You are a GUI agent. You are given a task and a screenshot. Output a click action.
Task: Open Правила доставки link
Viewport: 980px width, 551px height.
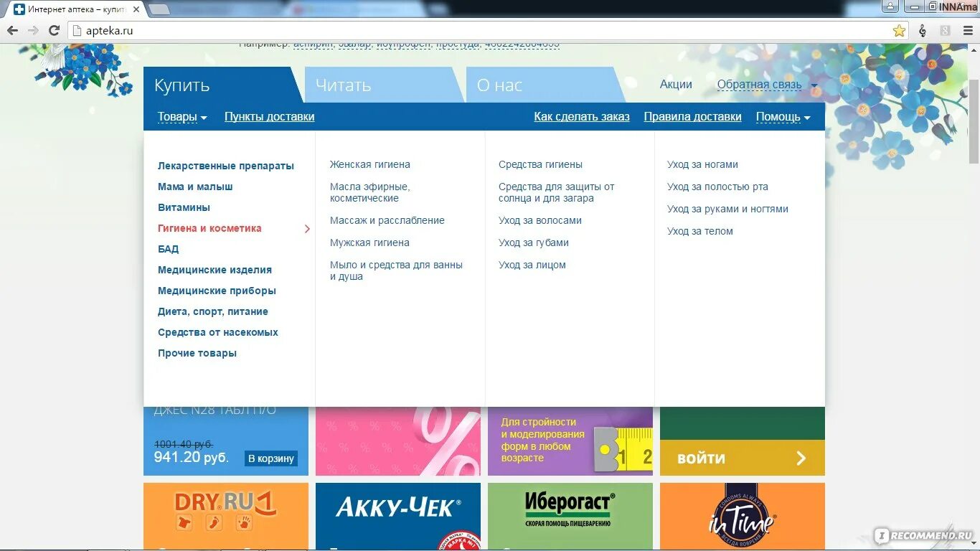pos(693,117)
